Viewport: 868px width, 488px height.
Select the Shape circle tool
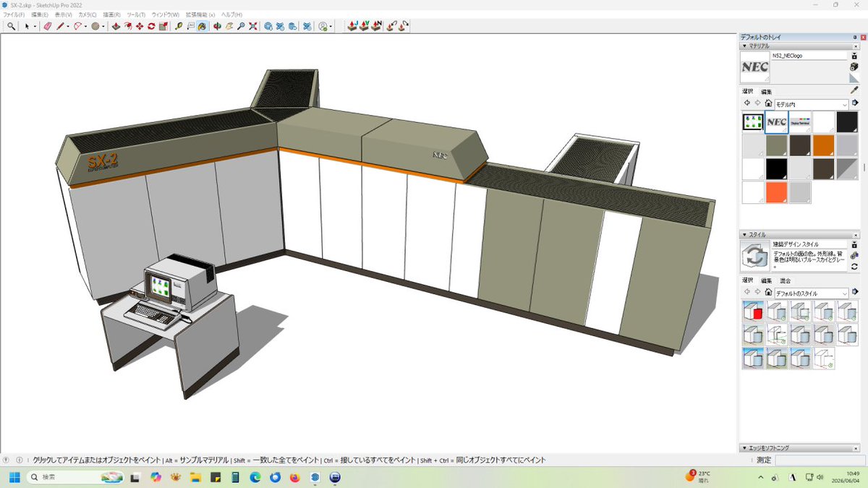point(95,26)
